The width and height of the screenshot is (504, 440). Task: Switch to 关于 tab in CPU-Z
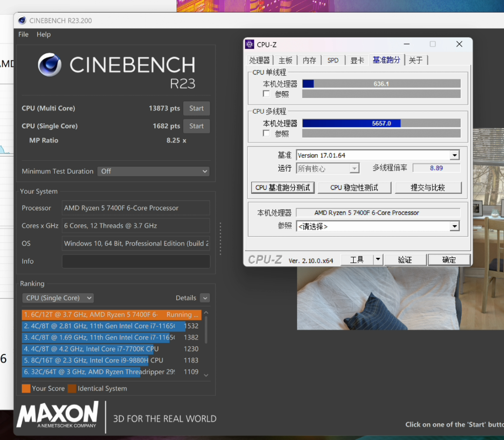tap(416, 60)
